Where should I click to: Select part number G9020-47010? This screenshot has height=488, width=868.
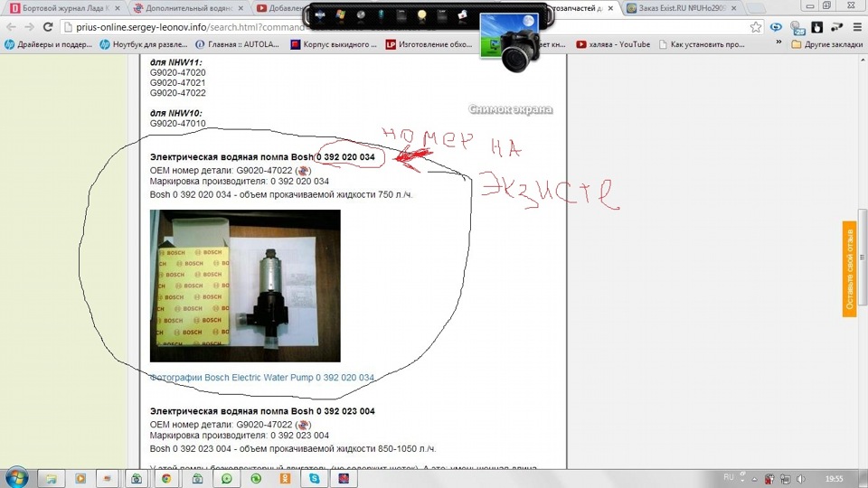click(x=178, y=124)
